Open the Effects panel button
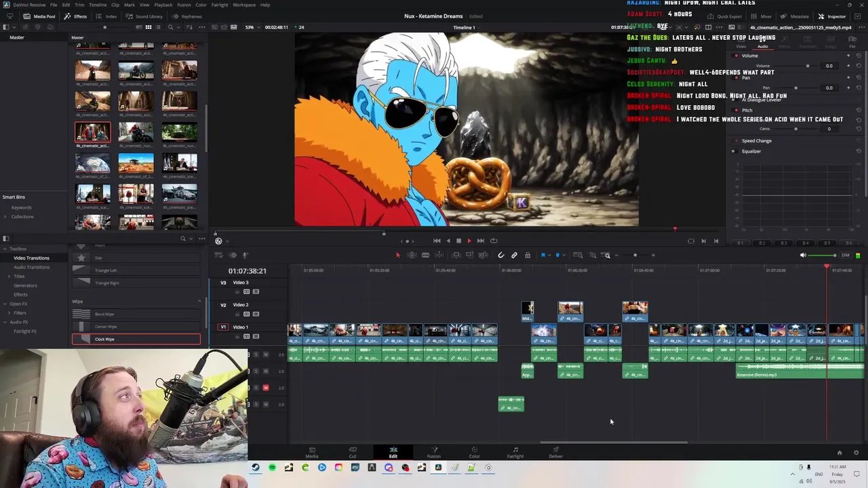The width and height of the screenshot is (868, 488). [76, 16]
